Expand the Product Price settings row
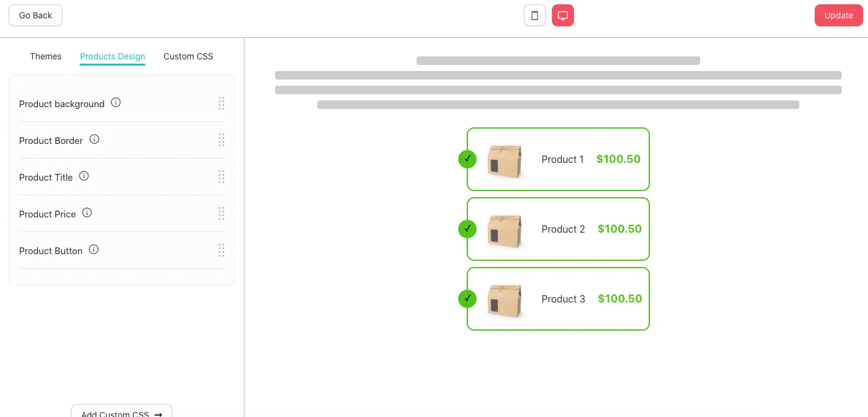Viewport: 868px width, 417px height. pos(47,214)
